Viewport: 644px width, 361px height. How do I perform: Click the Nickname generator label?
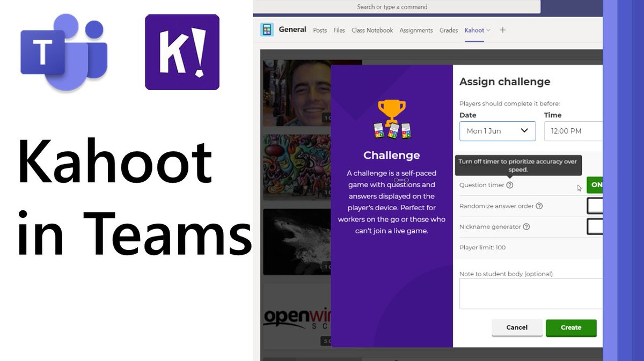(490, 227)
